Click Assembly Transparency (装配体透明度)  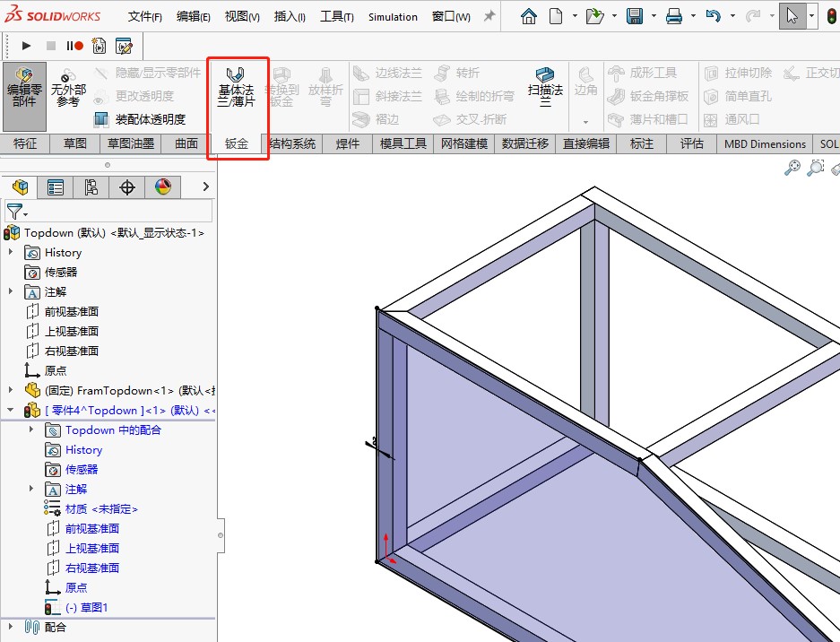tap(140, 119)
